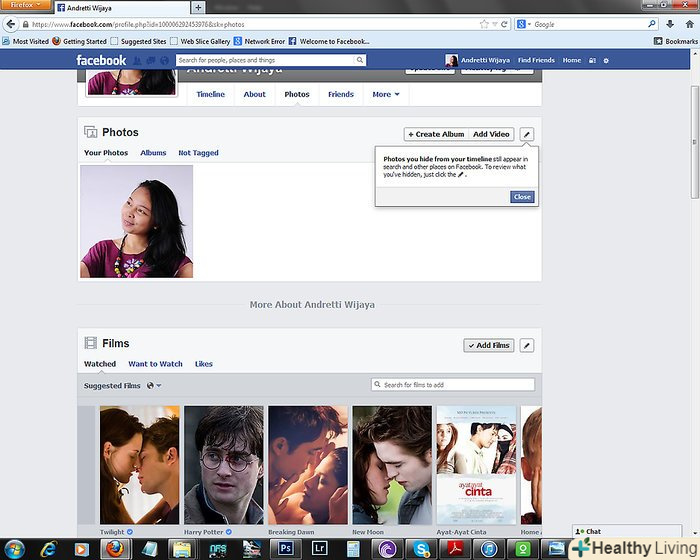Click the browser address bar
This screenshot has width=700, height=560.
point(252,25)
